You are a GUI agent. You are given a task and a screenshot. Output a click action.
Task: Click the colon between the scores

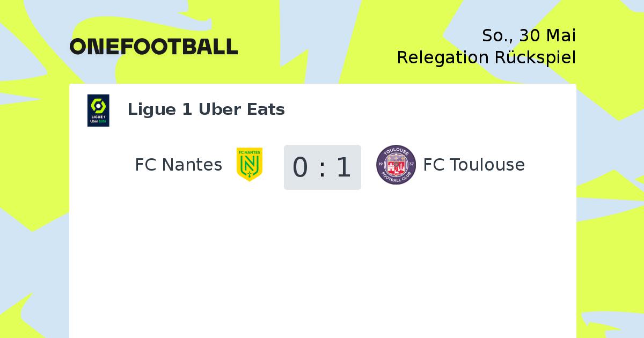coord(322,168)
